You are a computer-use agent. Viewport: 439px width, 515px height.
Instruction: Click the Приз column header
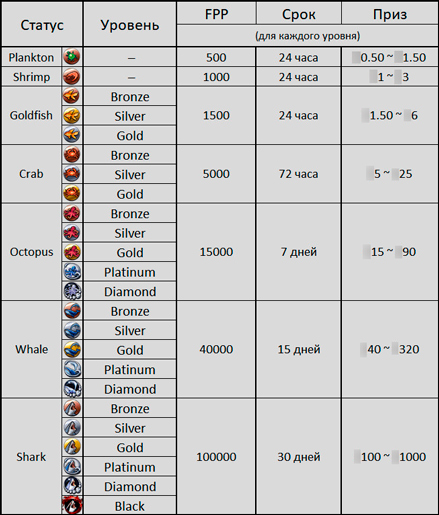pos(390,14)
